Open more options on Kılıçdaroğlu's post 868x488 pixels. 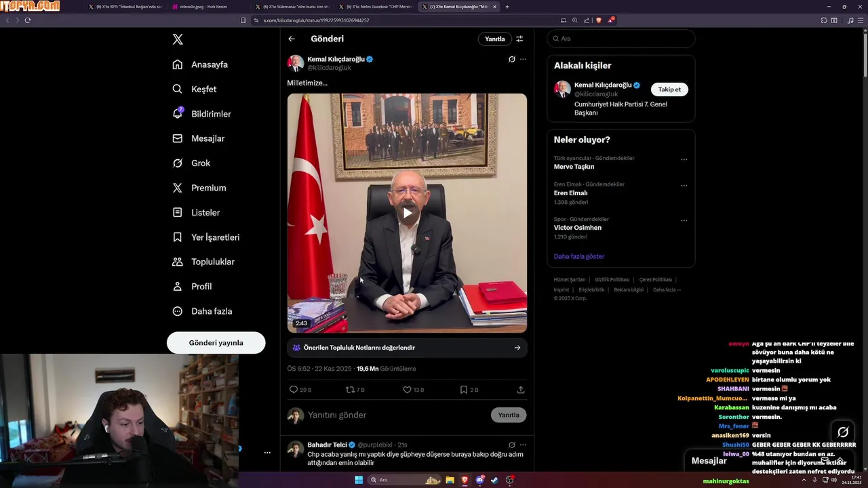pos(523,59)
